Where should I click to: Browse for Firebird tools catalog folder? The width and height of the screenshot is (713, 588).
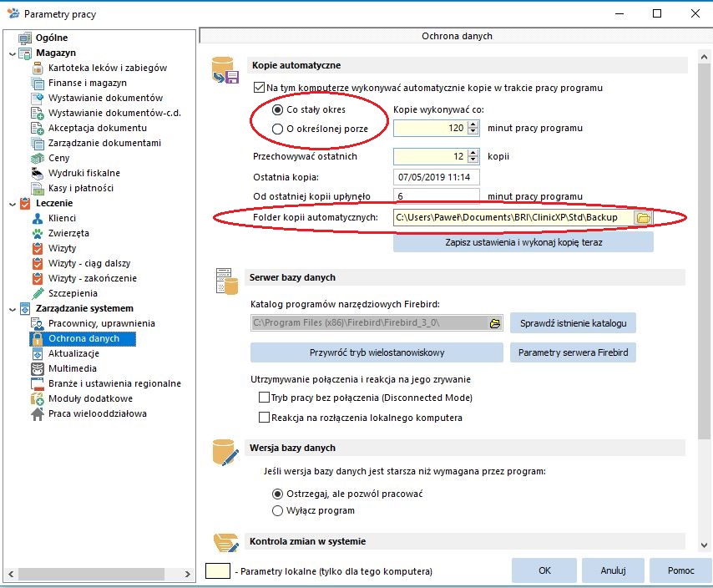pyautogui.click(x=495, y=323)
